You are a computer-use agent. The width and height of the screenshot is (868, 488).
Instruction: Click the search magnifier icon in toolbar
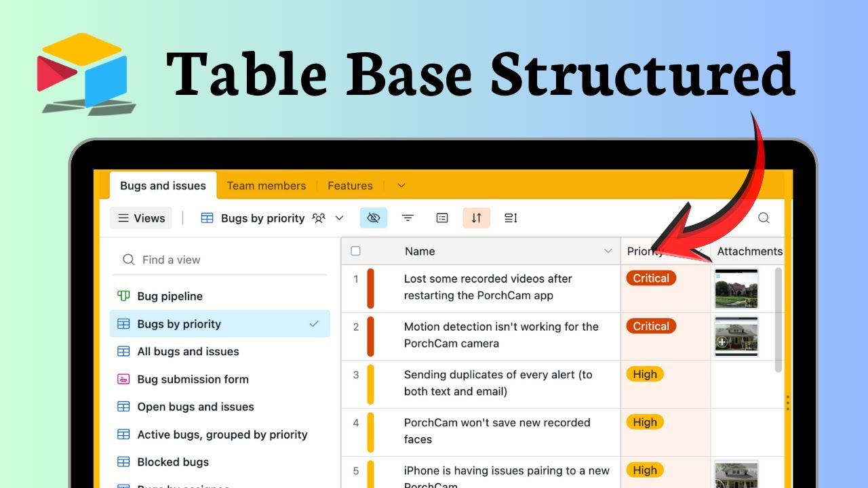(764, 218)
